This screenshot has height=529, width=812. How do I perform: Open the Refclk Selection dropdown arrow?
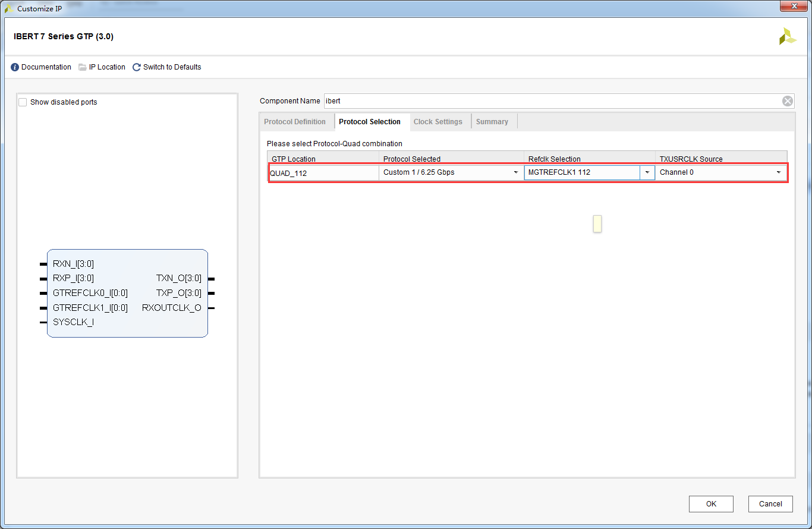647,172
